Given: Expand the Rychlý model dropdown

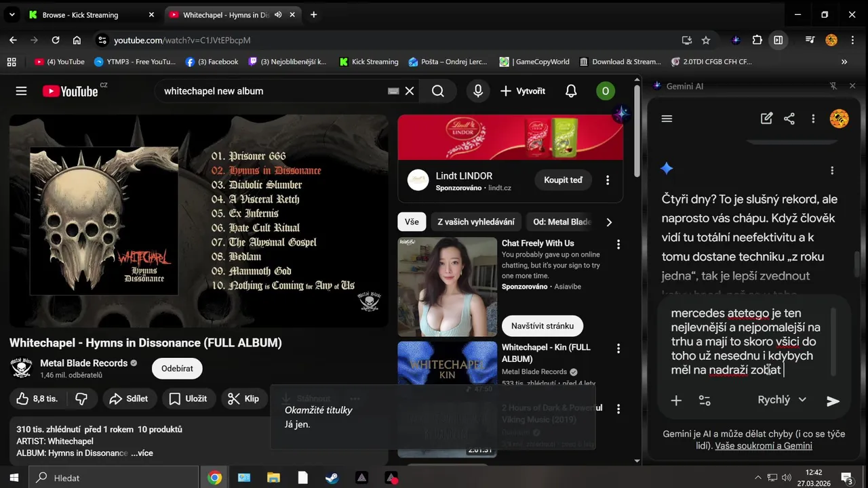Looking at the screenshot, I should (782, 400).
